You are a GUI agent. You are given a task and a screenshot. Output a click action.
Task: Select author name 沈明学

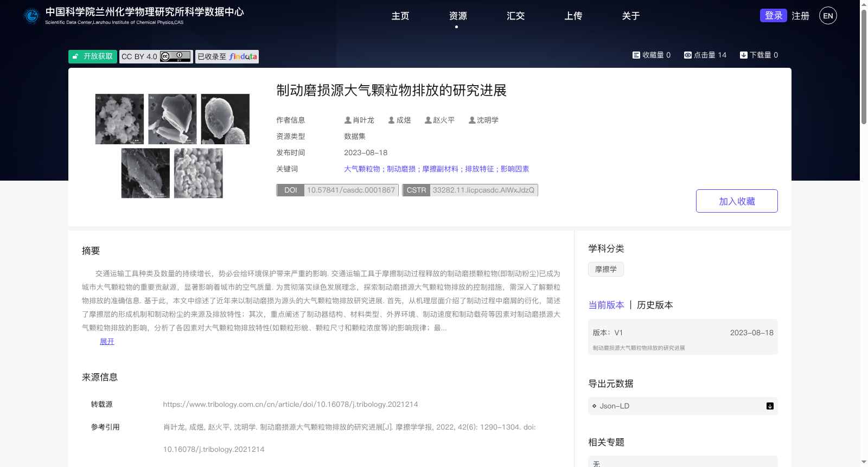coord(488,120)
